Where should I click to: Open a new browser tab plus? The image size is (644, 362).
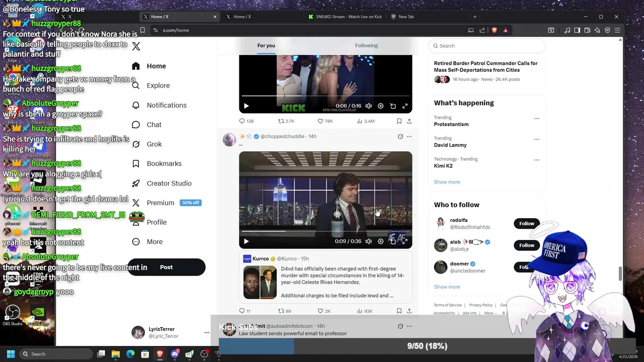(474, 17)
